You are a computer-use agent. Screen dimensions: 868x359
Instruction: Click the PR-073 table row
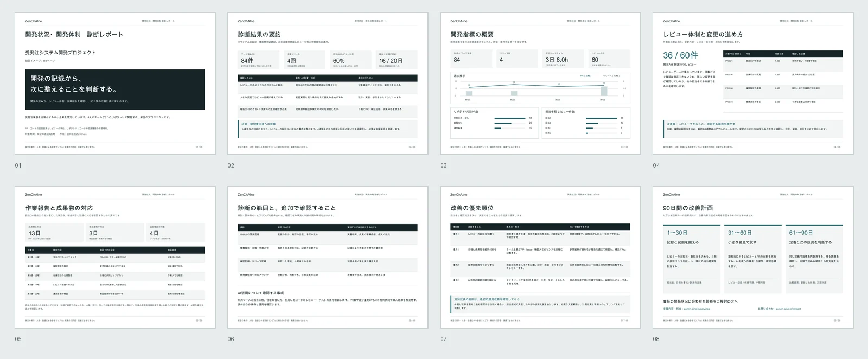(x=783, y=105)
